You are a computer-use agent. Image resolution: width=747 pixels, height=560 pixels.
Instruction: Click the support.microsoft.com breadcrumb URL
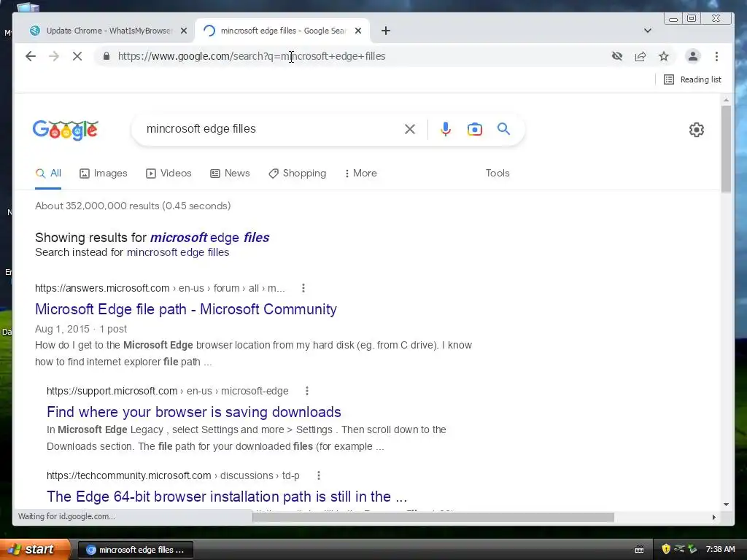tap(168, 391)
